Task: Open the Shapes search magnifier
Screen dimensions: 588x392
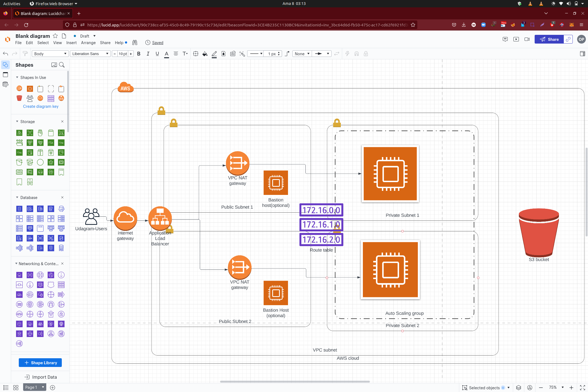Action: coord(62,65)
